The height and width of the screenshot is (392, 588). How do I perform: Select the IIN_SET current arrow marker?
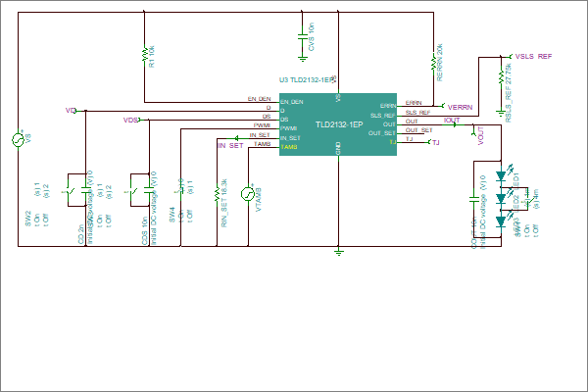(x=236, y=138)
